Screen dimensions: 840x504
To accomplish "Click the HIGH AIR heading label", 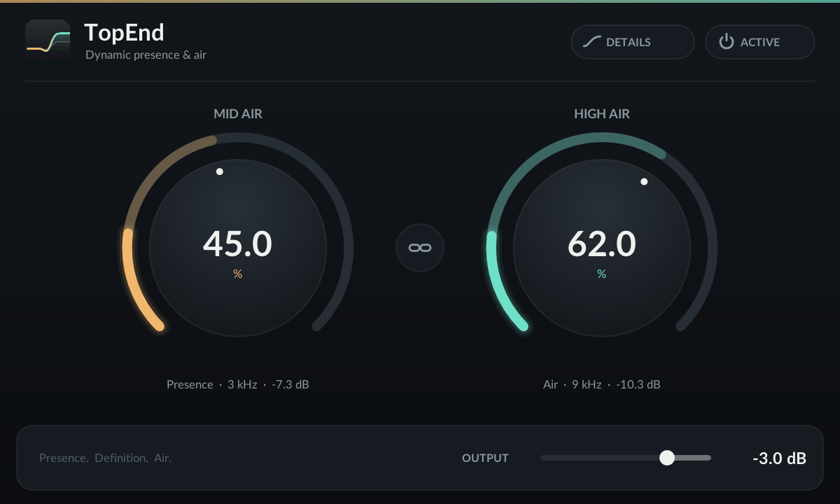I will click(x=602, y=113).
